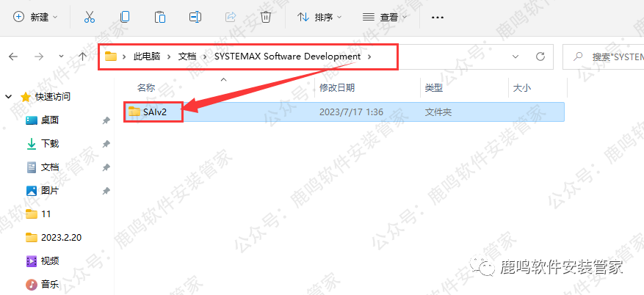This screenshot has width=644, height=295.
Task: Click the Rename icon in toolbar
Action: click(x=195, y=17)
